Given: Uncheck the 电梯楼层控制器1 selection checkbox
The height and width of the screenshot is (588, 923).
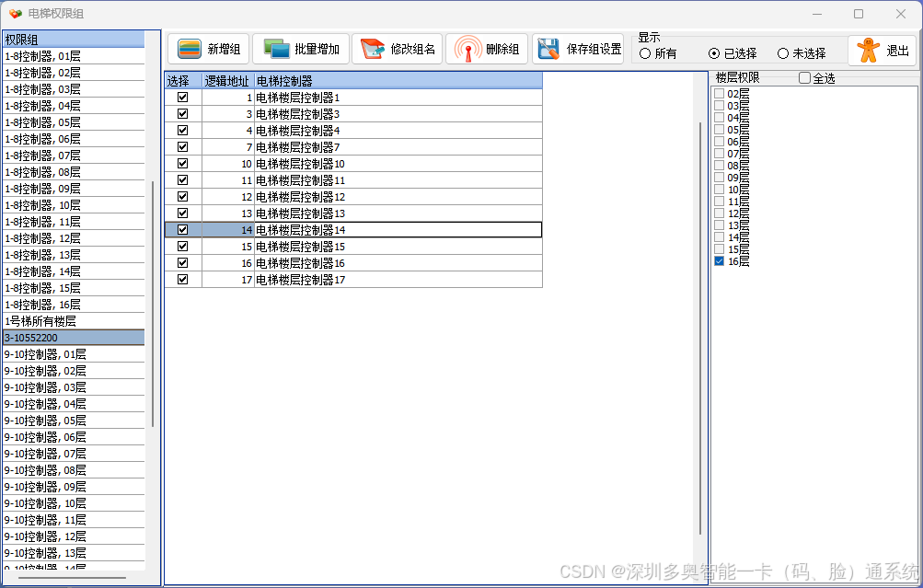Looking at the screenshot, I should tap(182, 98).
